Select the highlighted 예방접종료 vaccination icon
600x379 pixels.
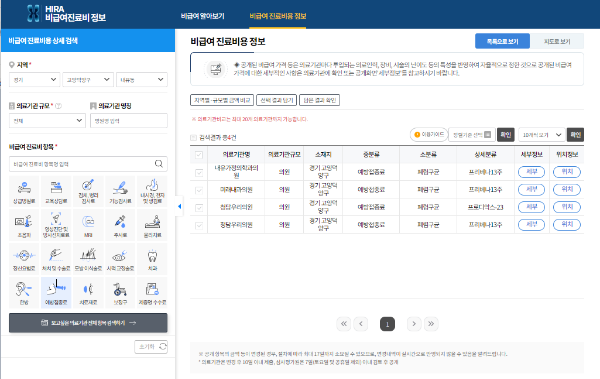(56, 292)
